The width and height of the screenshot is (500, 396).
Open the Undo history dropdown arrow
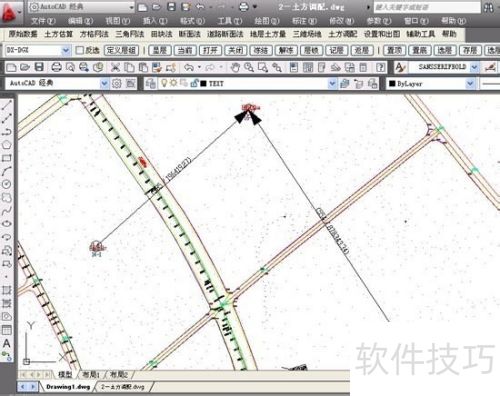click(199, 68)
